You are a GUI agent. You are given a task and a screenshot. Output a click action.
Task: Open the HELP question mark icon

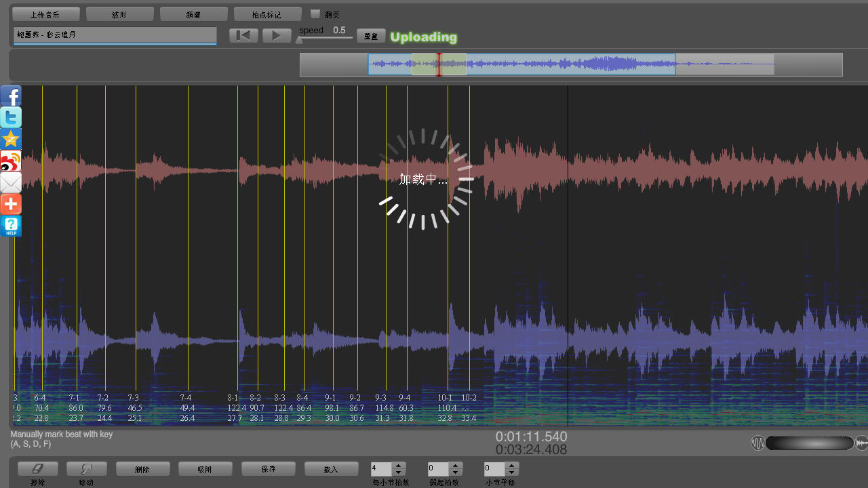[x=11, y=226]
